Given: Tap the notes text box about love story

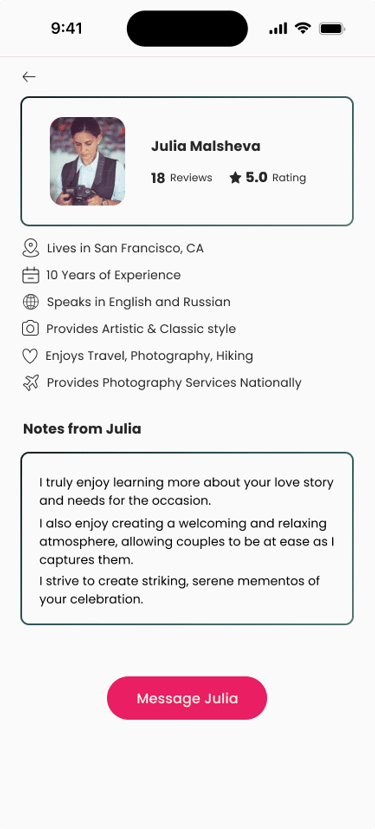Looking at the screenshot, I should tap(187, 538).
